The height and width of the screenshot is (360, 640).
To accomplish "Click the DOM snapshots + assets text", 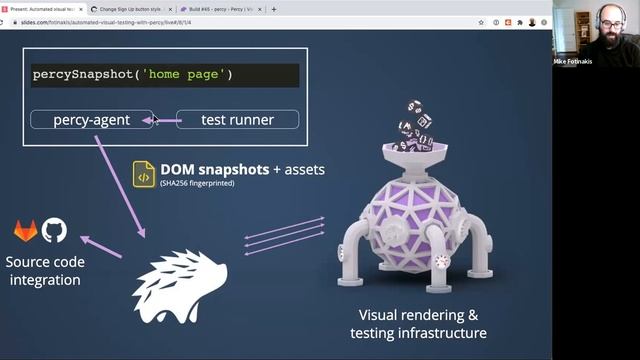I will coord(242,169).
